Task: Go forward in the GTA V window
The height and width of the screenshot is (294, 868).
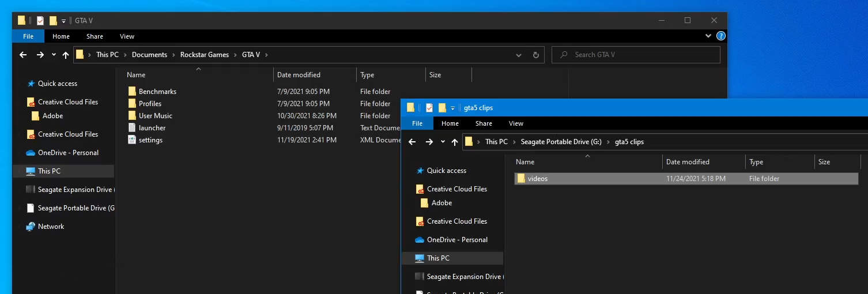Action: (40, 55)
